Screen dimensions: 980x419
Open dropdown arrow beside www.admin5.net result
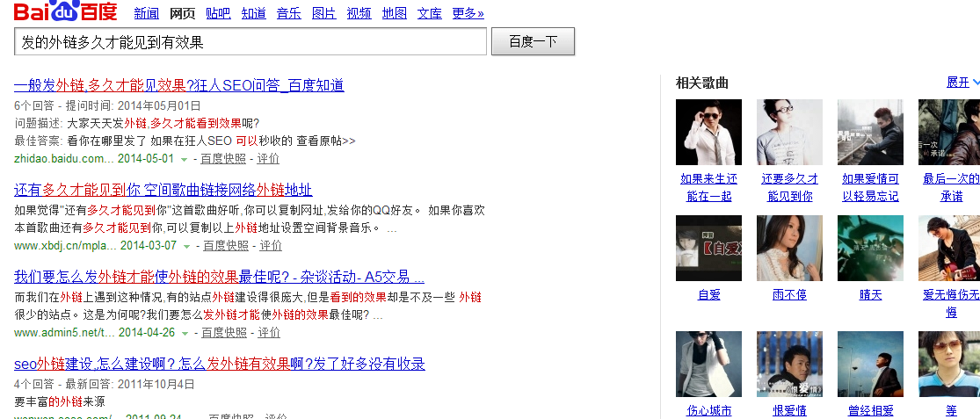click(x=185, y=334)
